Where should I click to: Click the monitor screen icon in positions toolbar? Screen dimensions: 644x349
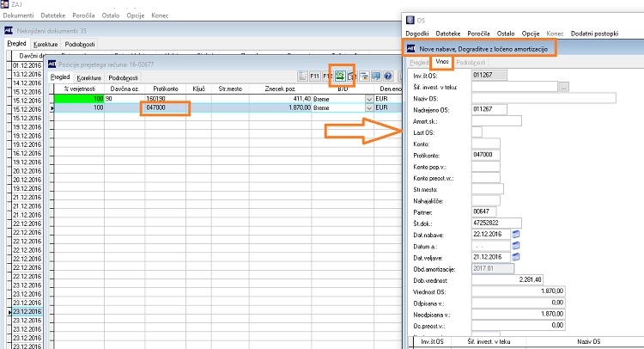pyautogui.click(x=376, y=76)
